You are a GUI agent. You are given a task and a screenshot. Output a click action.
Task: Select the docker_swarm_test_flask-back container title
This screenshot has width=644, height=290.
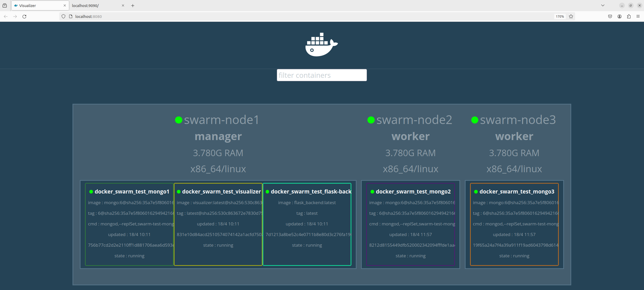click(311, 192)
